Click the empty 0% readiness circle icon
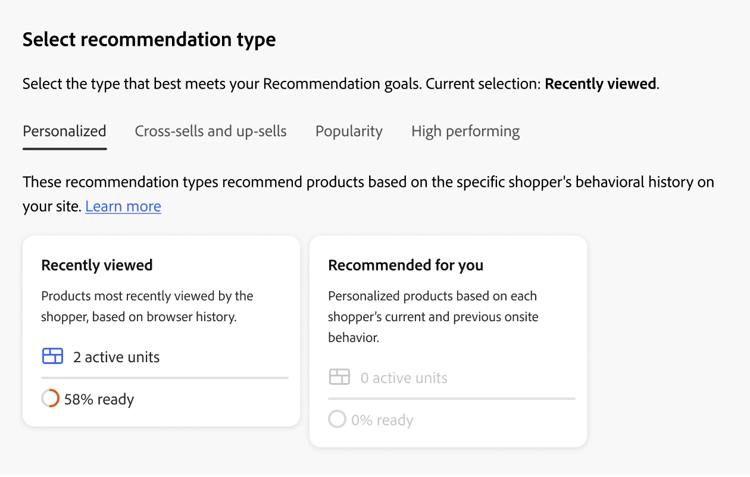Screen dimensions: 750x477 click(x=337, y=420)
